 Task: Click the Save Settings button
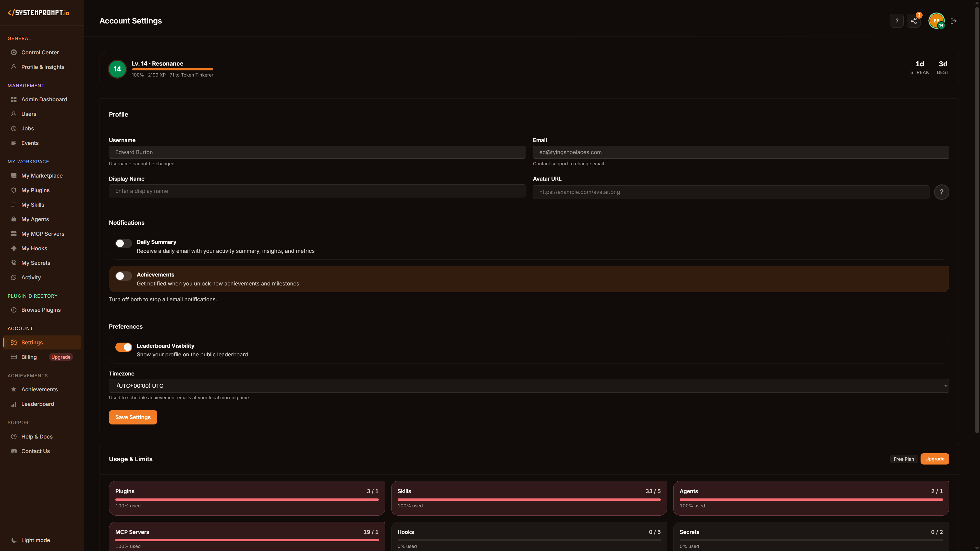tap(133, 417)
